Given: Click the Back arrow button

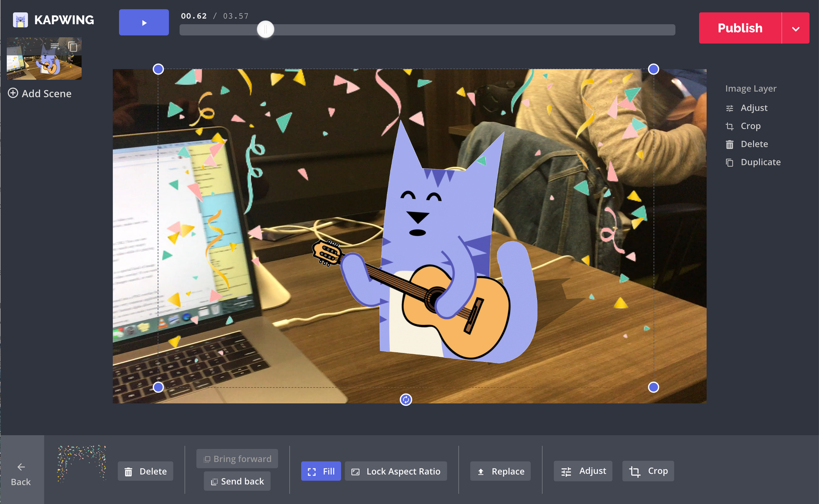Looking at the screenshot, I should point(21,474).
